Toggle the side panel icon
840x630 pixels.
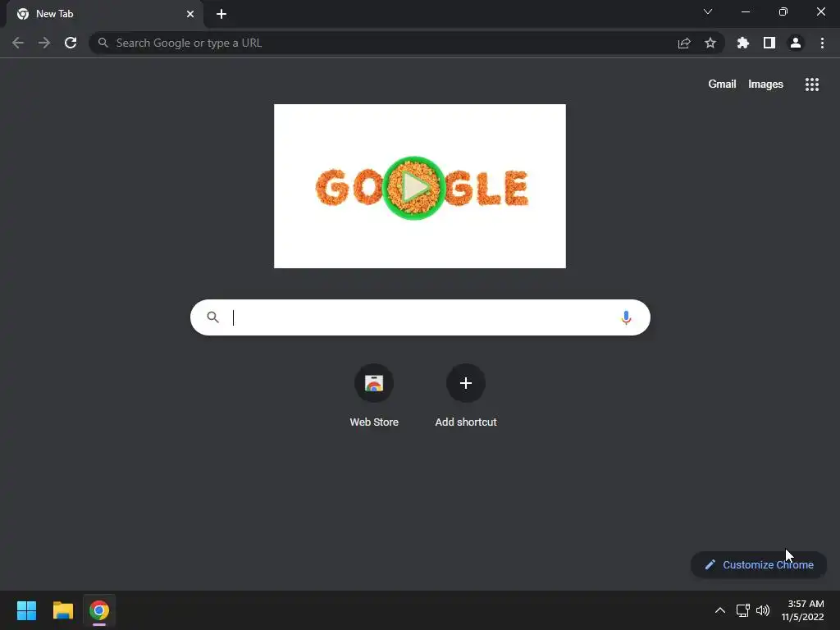(769, 43)
